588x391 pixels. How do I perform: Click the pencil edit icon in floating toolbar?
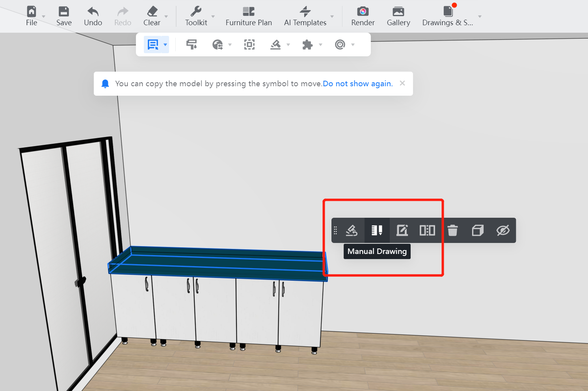[x=402, y=230]
